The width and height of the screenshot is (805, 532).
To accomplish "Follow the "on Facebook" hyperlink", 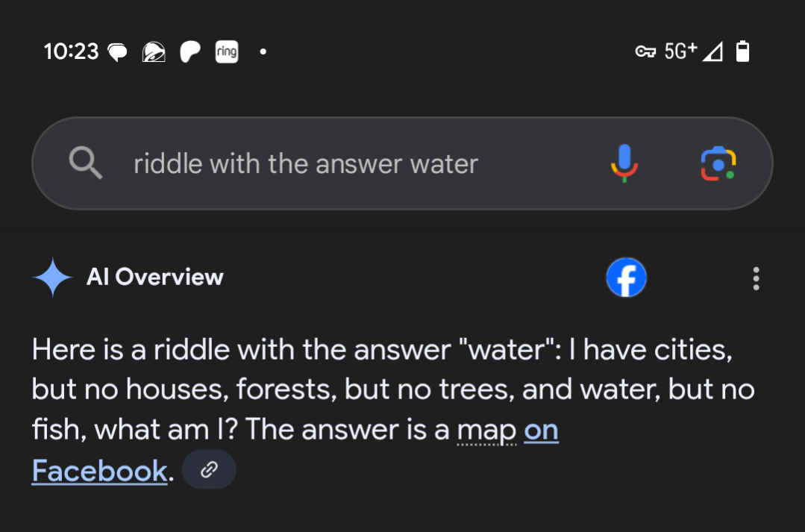I will coord(99,471).
